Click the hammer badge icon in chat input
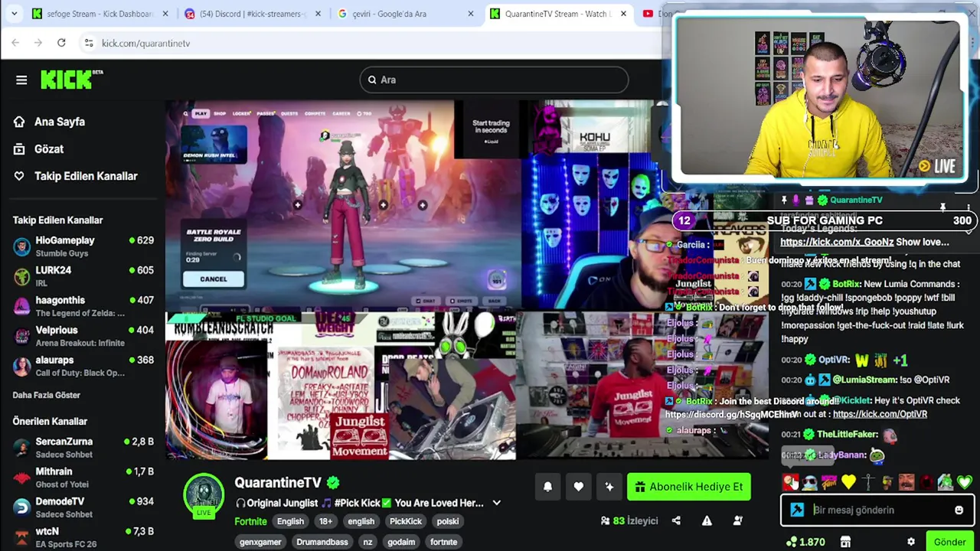This screenshot has height=551, width=980. tap(797, 510)
